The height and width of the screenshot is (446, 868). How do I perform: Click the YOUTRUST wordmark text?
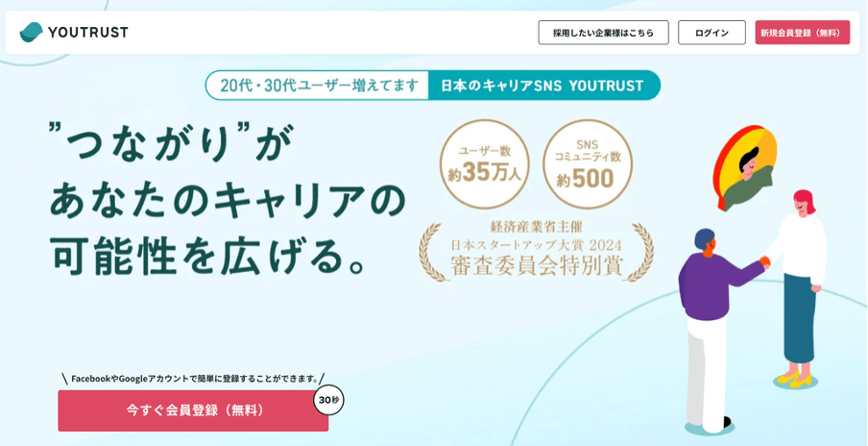(x=88, y=32)
